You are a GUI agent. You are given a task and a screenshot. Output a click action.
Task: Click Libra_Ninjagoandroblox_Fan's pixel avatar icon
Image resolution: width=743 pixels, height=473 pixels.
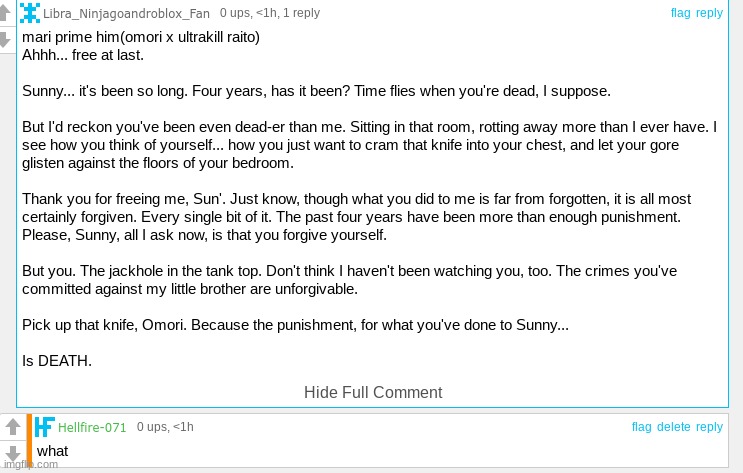30,13
